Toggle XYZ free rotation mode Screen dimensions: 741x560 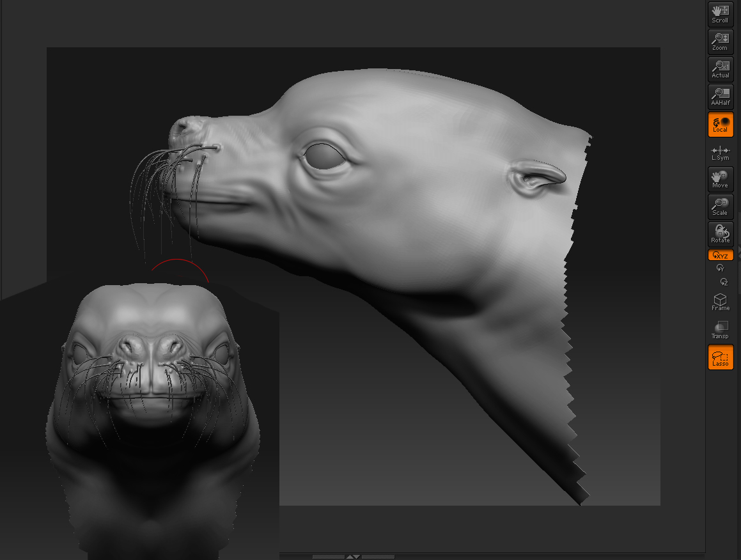[x=720, y=255]
